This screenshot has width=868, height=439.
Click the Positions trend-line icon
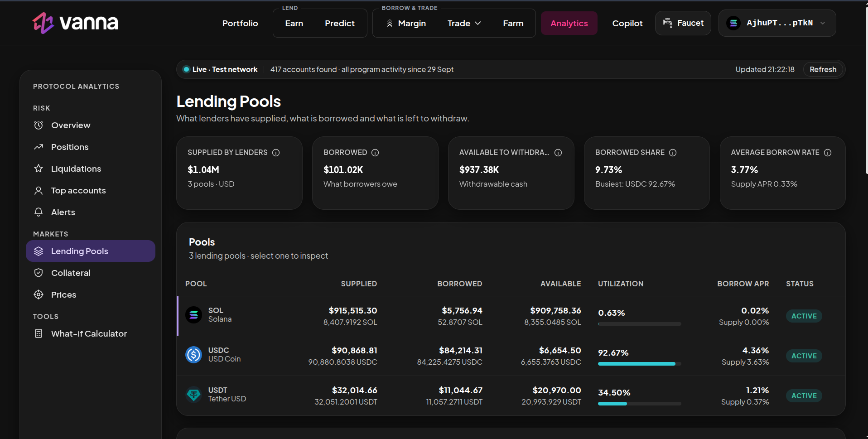point(39,147)
